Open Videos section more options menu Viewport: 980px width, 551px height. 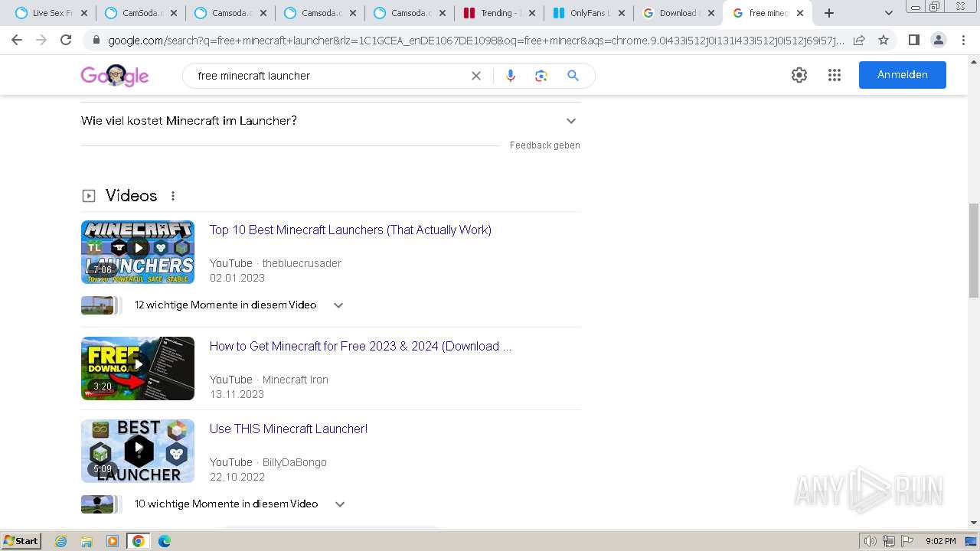click(x=173, y=196)
